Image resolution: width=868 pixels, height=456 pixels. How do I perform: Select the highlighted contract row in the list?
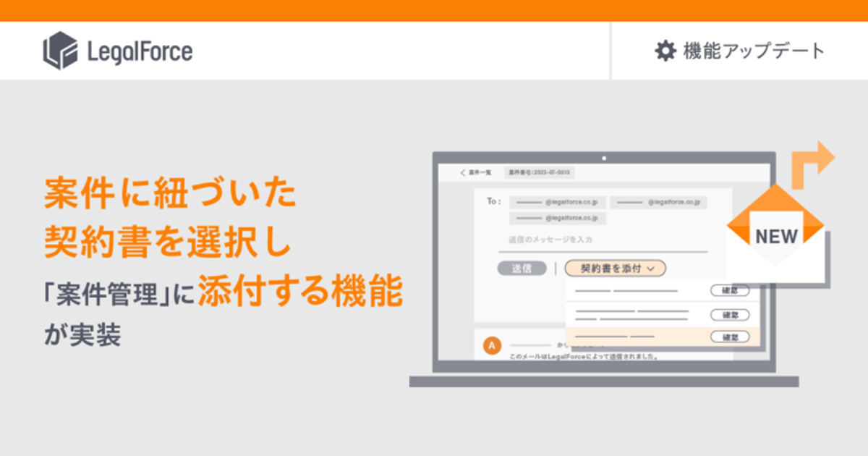663,337
